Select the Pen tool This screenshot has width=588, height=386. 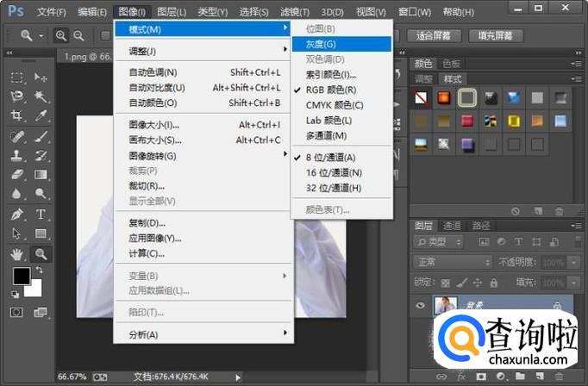coord(16,215)
